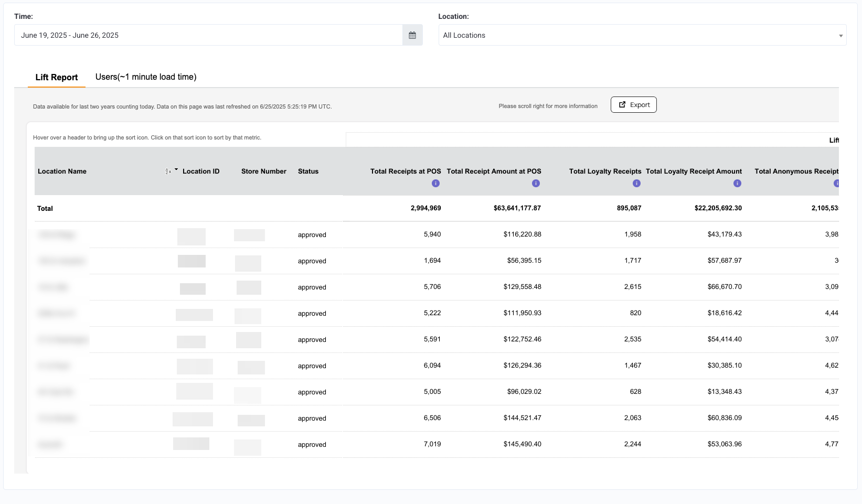Click info icon under Total Receipts at POS

click(435, 183)
